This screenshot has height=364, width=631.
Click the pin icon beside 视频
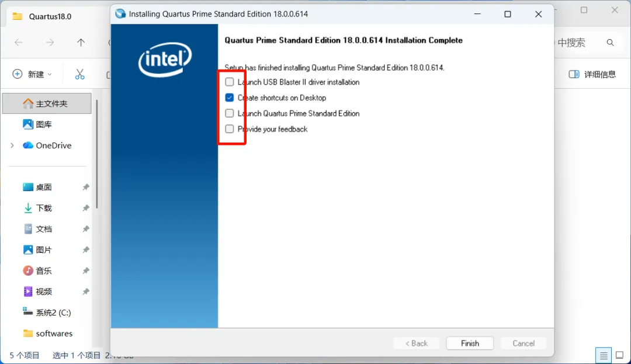(x=86, y=292)
